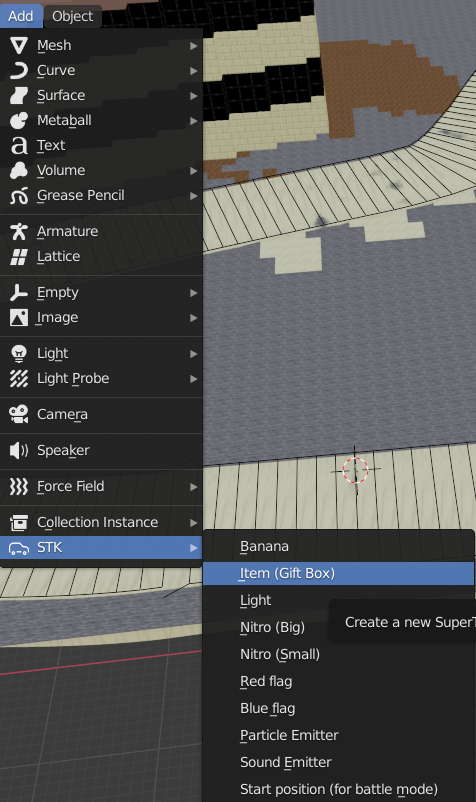Click the Volume cloud icon
This screenshot has height=802, width=476.
coord(19,170)
